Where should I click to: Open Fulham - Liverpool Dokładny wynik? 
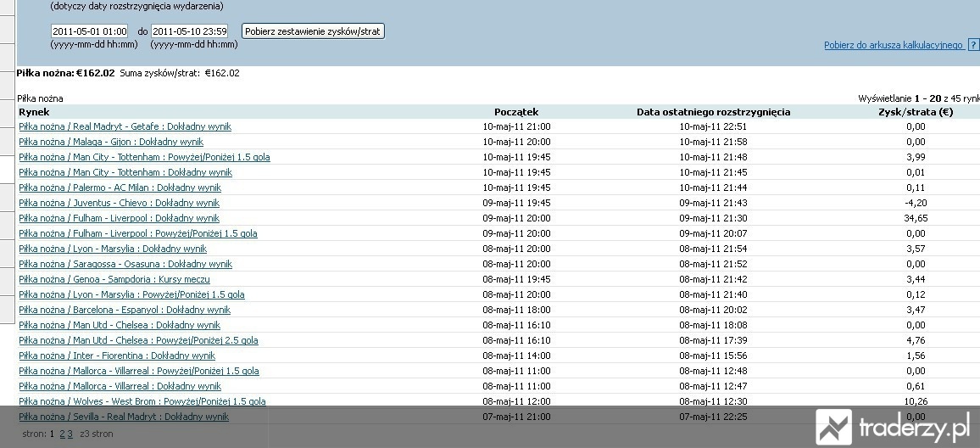coord(119,218)
